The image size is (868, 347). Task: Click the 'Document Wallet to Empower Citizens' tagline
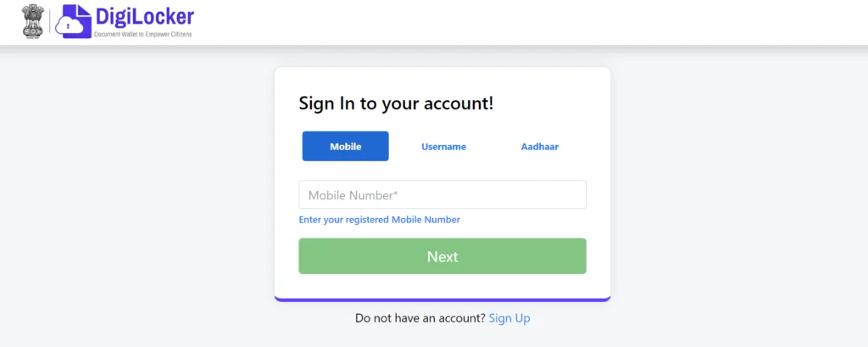tap(142, 35)
